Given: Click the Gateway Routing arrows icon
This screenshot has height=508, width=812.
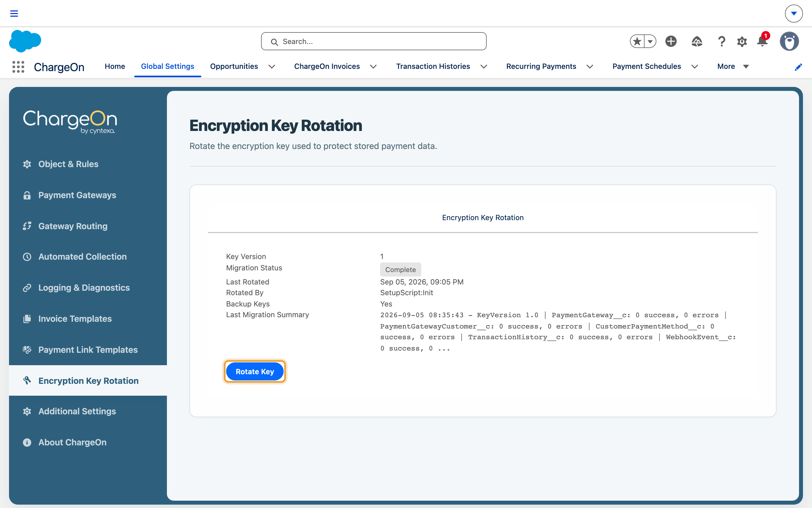Looking at the screenshot, I should click(x=27, y=226).
